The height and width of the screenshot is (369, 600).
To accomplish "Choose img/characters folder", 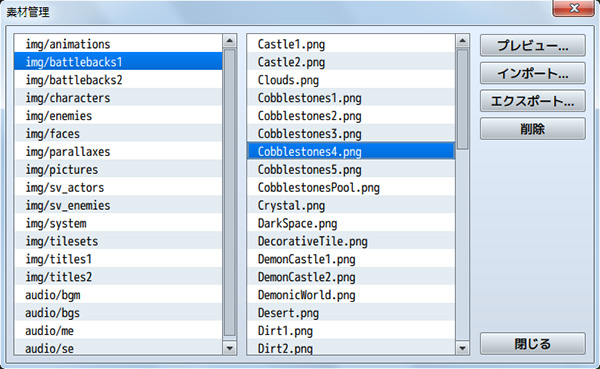I will 118,98.
